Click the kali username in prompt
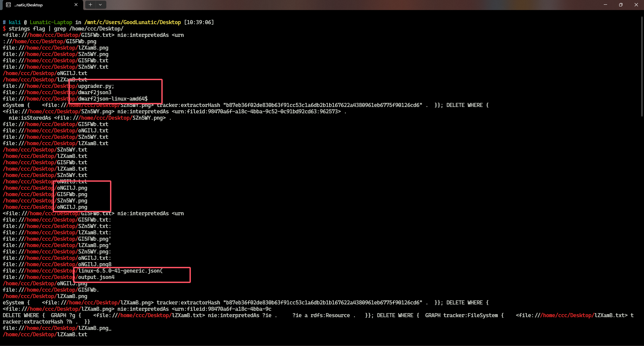The image size is (644, 346). pos(15,22)
